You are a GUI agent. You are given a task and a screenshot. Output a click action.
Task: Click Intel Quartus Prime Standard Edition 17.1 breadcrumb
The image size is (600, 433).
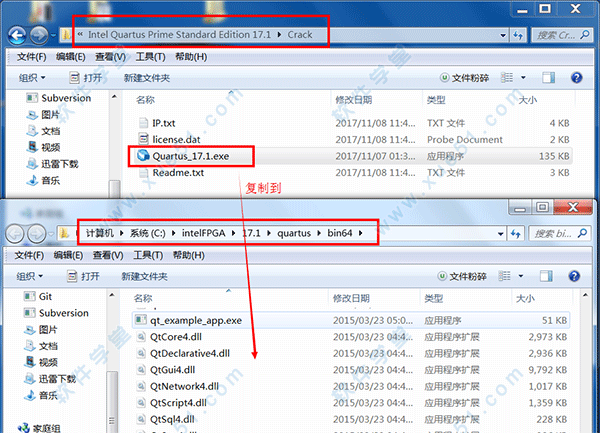179,35
